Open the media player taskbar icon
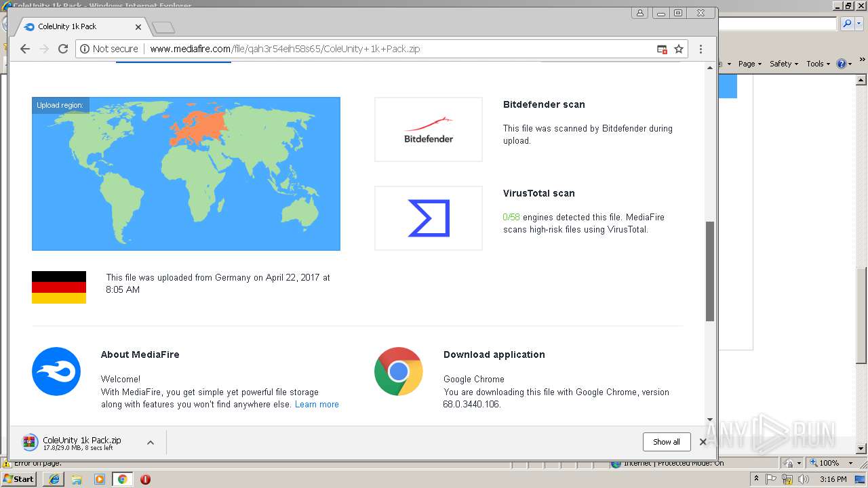The width and height of the screenshot is (868, 488). click(x=100, y=479)
